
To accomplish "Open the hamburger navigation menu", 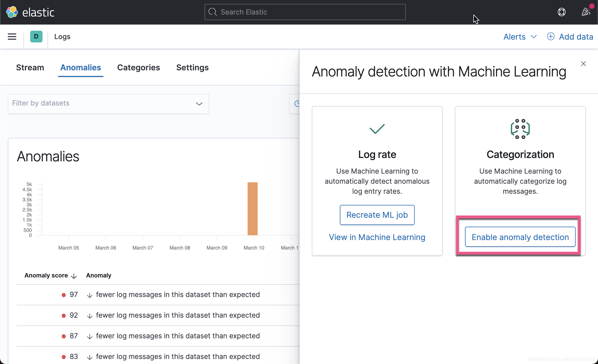I will click(x=12, y=37).
